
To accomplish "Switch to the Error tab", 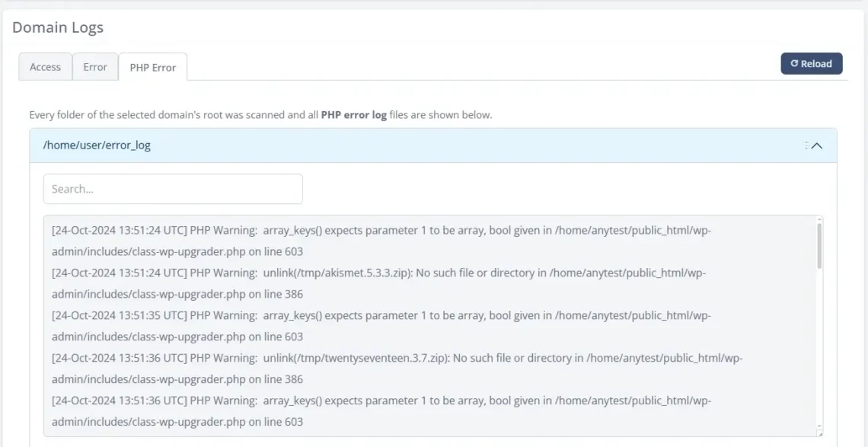I will pos(95,67).
